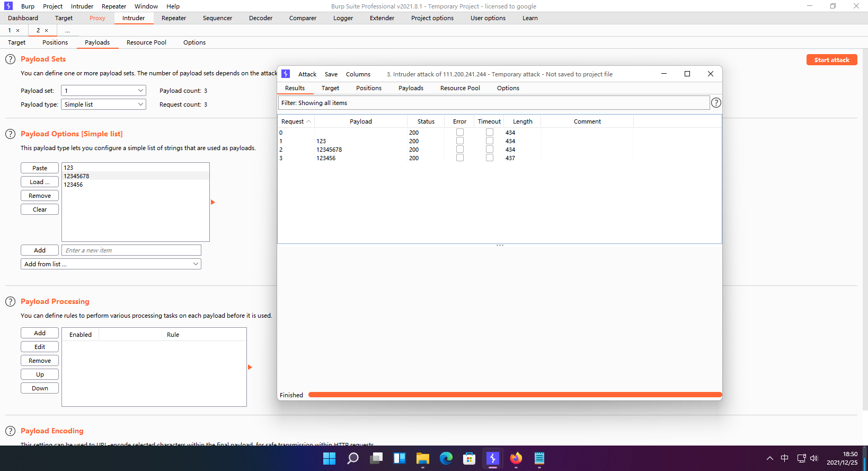Sort results by Request column
868x471 pixels.
click(x=296, y=121)
